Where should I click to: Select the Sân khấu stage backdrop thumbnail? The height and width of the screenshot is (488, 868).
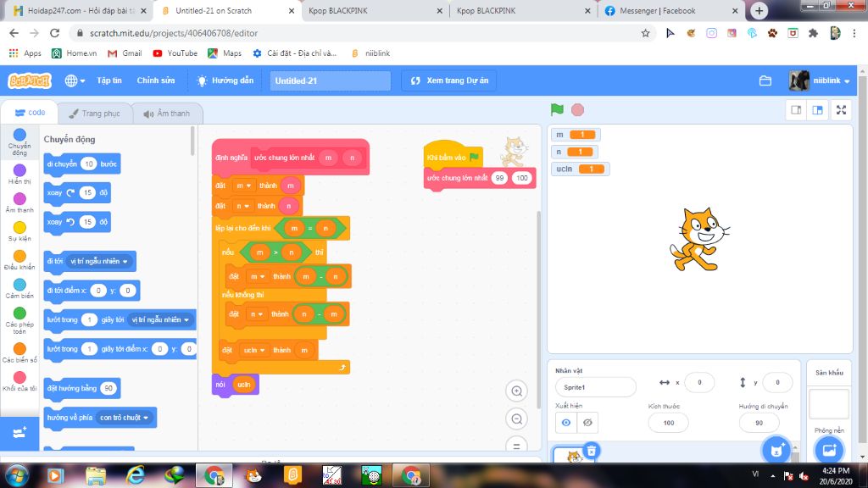[x=829, y=403]
